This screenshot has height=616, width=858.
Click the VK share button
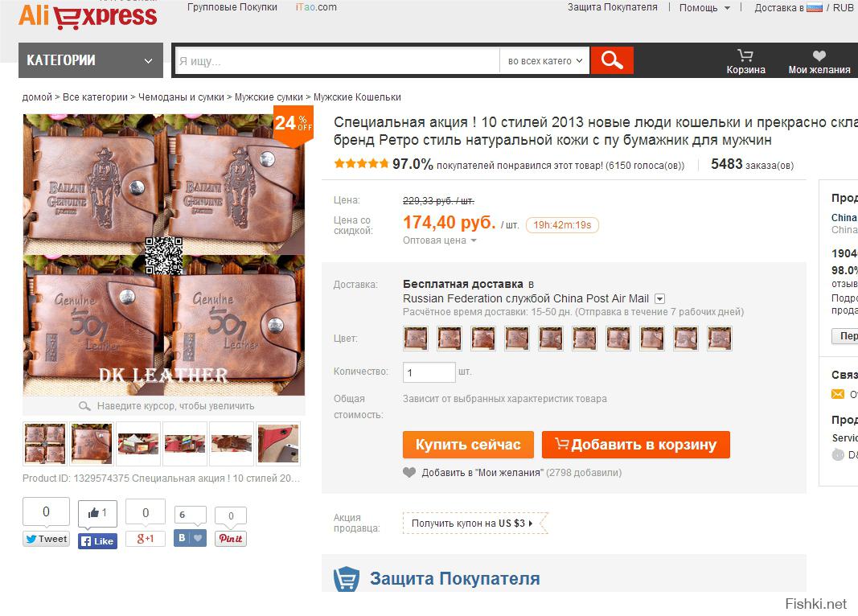coord(190,538)
